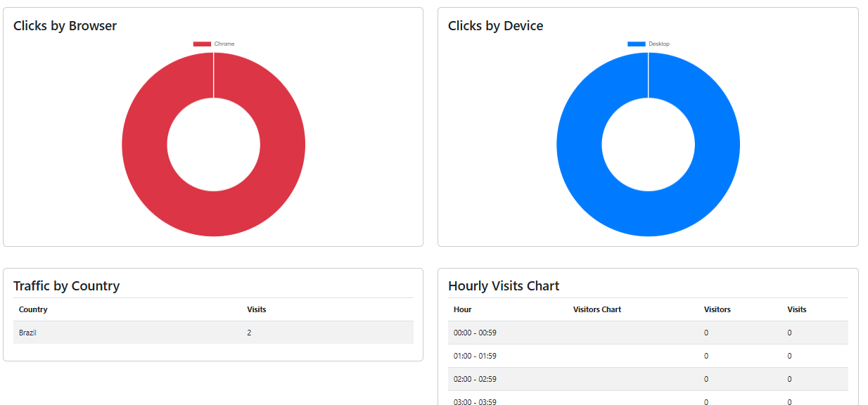Toggle the Chrome legend label
The height and width of the screenshot is (405, 868).
tap(224, 44)
